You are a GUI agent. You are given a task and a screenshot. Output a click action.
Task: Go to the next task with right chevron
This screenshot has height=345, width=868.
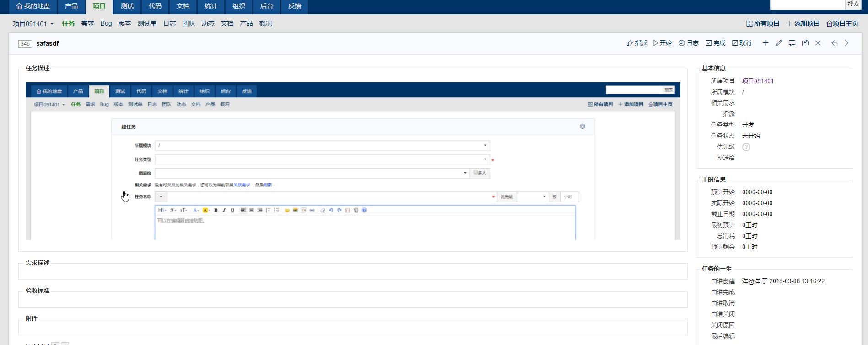point(846,43)
